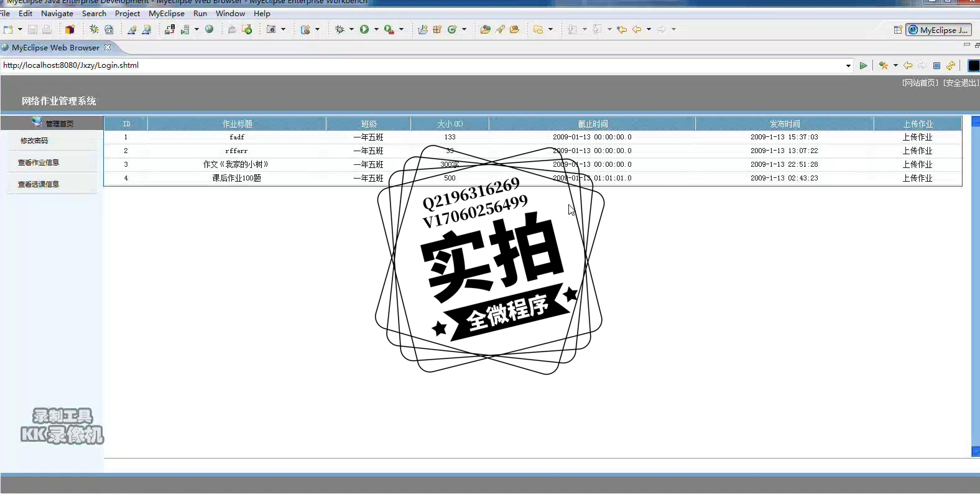This screenshot has height=494, width=980.
Task: Click the deploy server application icon
Action: pyautogui.click(x=170, y=29)
